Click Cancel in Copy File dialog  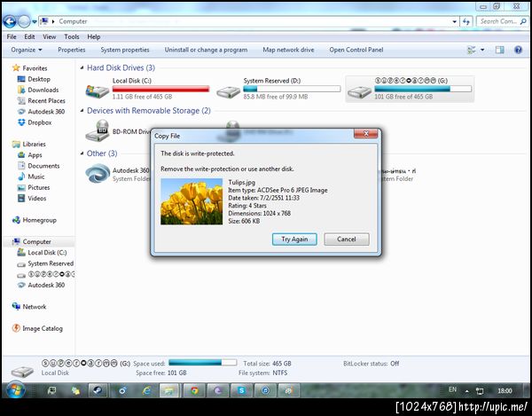pos(347,239)
